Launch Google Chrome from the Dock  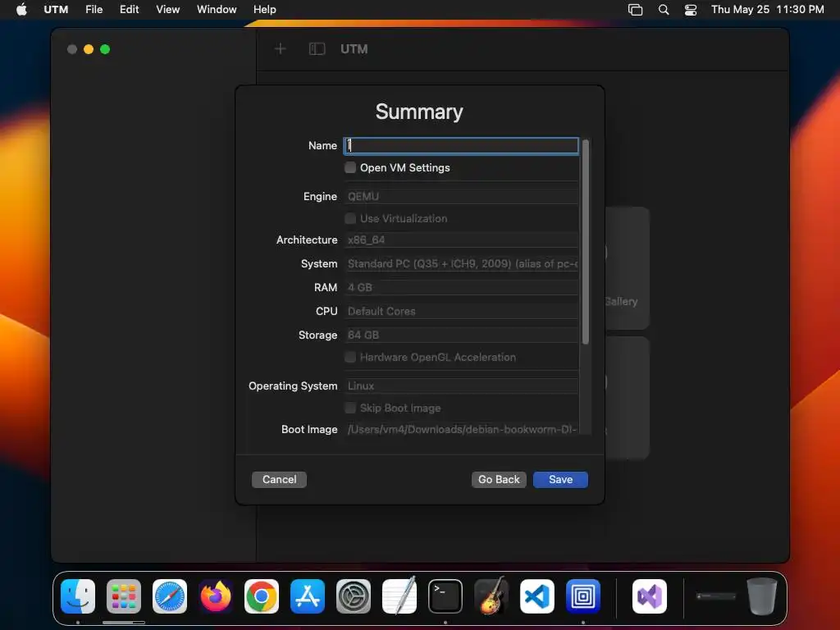click(x=262, y=596)
